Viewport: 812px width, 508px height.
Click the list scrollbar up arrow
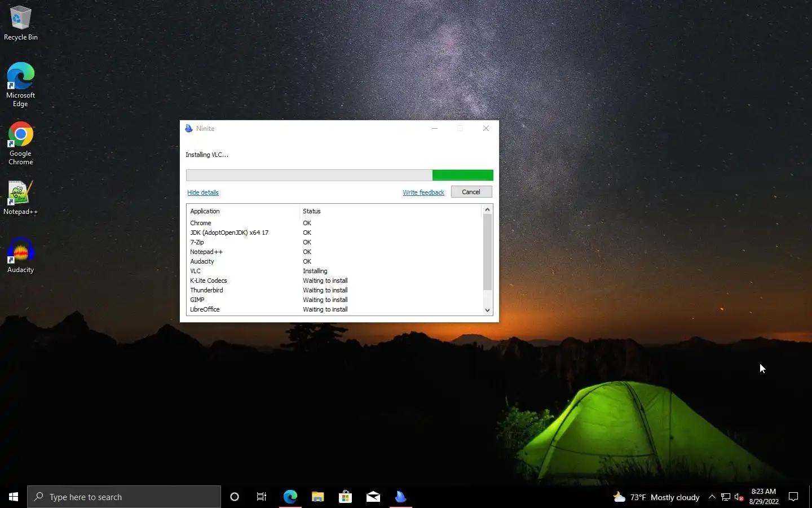pos(488,209)
